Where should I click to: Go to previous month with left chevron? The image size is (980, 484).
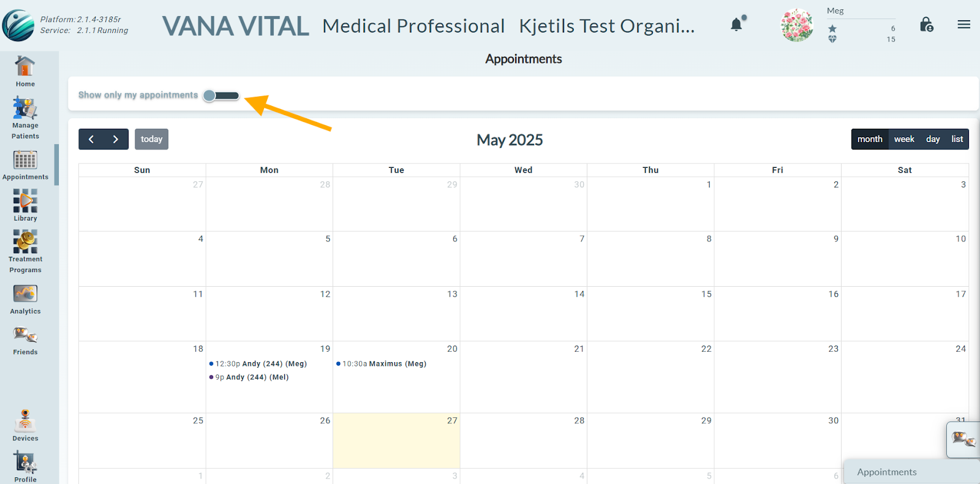click(x=91, y=139)
